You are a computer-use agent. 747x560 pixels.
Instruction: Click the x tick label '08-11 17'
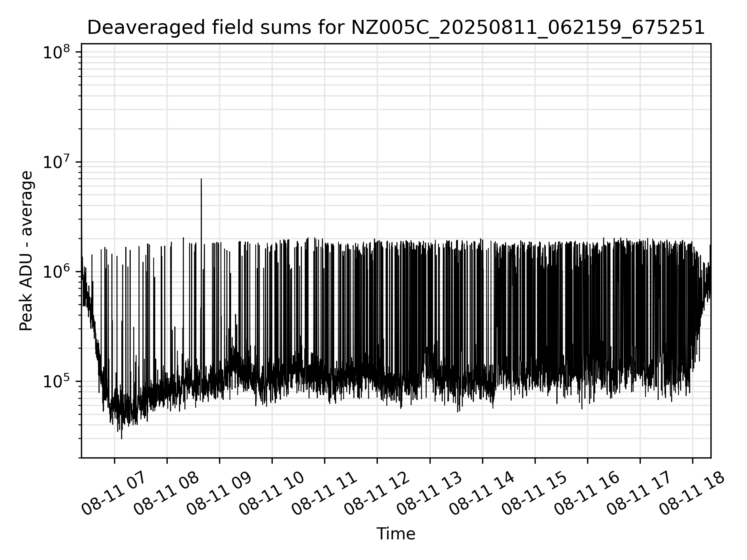coord(639,493)
